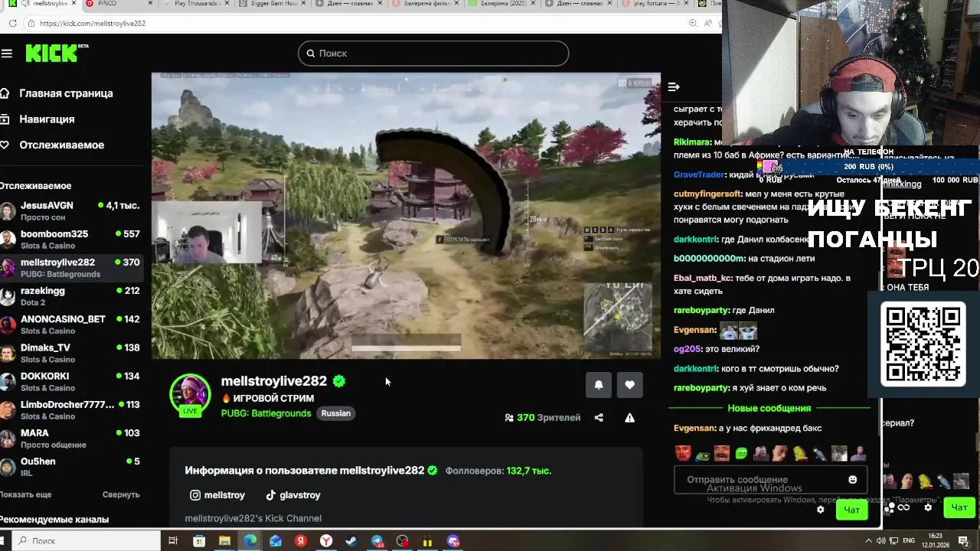
Task: Click the Поиск search field
Action: 433,53
